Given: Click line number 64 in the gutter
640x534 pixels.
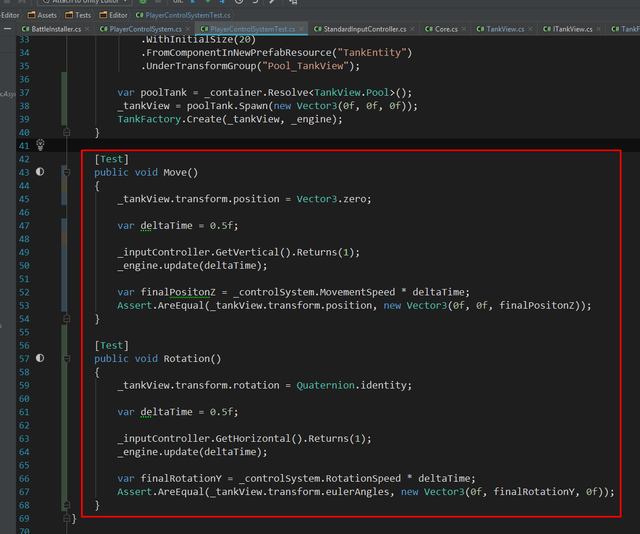Looking at the screenshot, I should (24, 452).
